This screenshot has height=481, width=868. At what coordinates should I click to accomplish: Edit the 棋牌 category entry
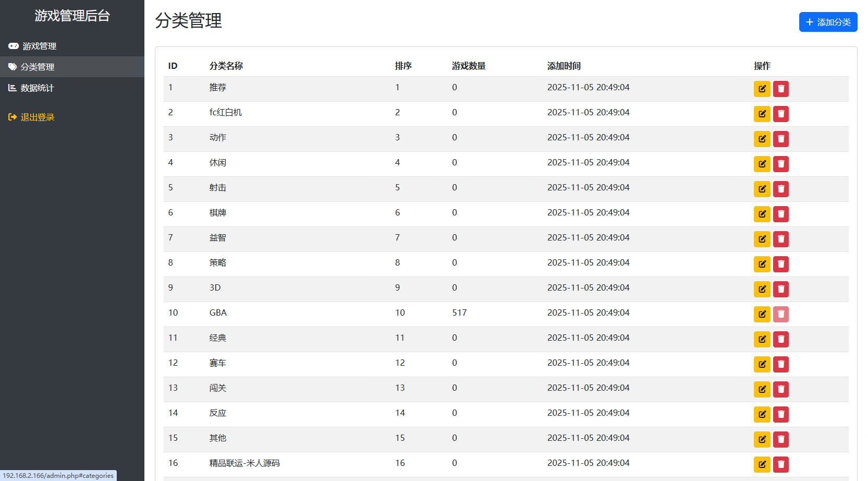[762, 214]
